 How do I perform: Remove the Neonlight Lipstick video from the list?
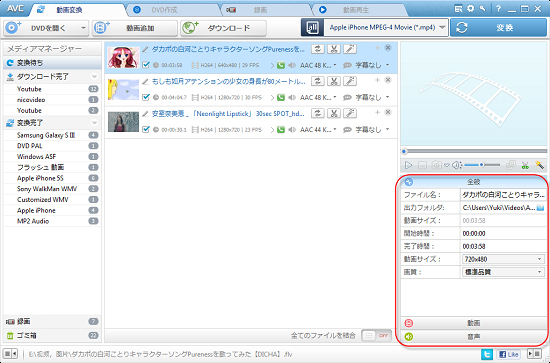click(388, 112)
